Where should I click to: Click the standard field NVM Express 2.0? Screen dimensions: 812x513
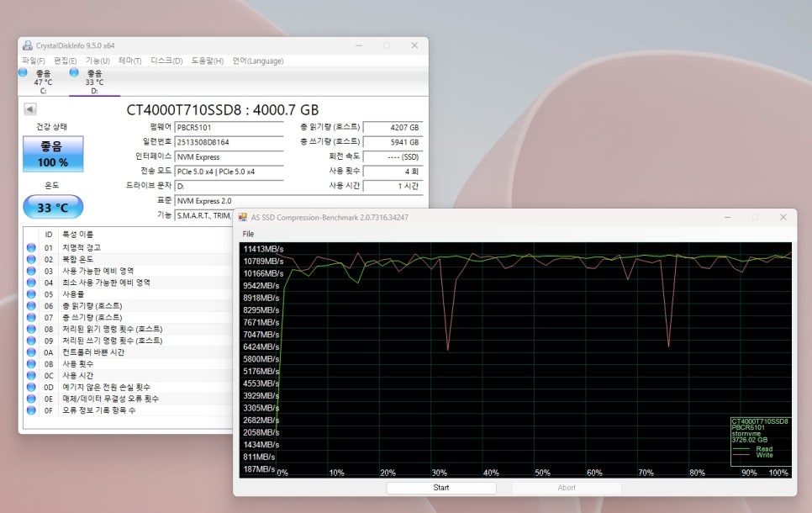[x=298, y=201]
